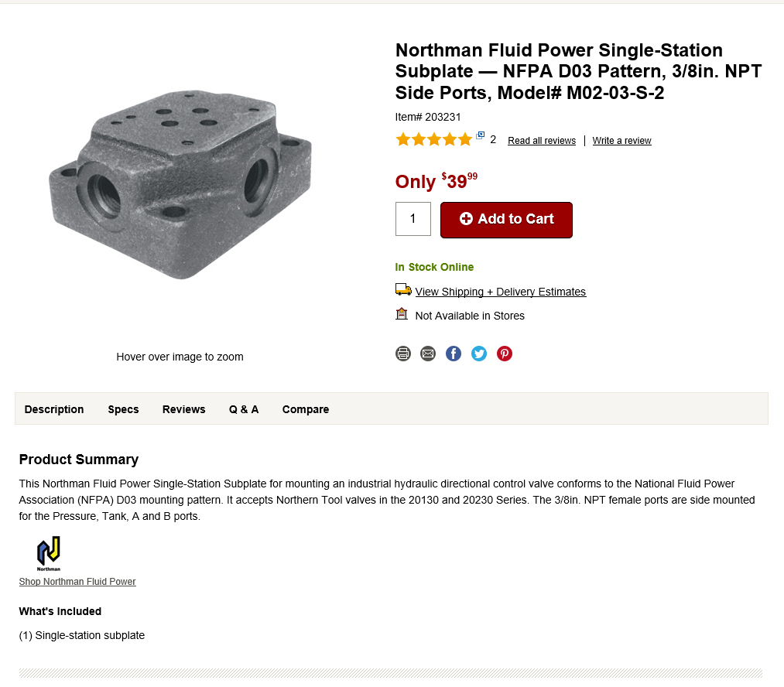Add the subplate to cart
Image resolution: width=784 pixels, height=687 pixels.
pos(506,220)
